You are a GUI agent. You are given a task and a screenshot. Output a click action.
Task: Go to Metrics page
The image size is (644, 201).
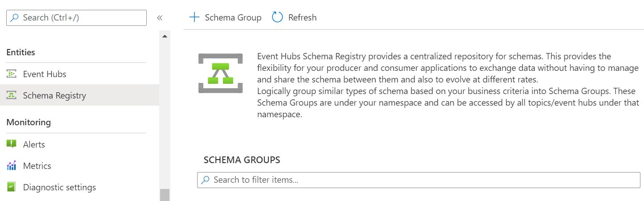37,166
